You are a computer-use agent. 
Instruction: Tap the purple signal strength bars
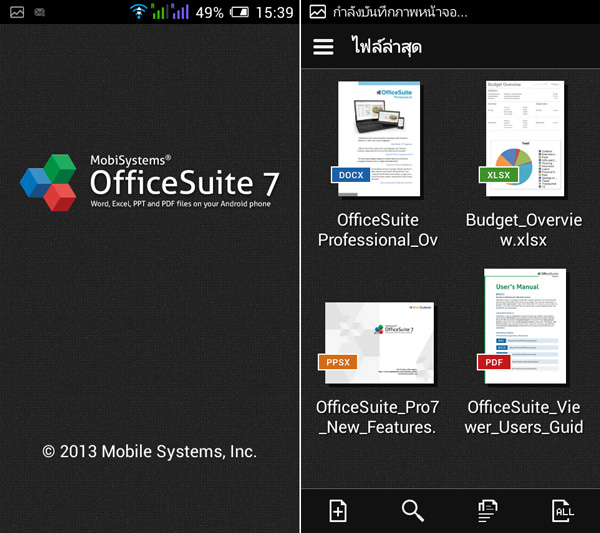coord(180,11)
